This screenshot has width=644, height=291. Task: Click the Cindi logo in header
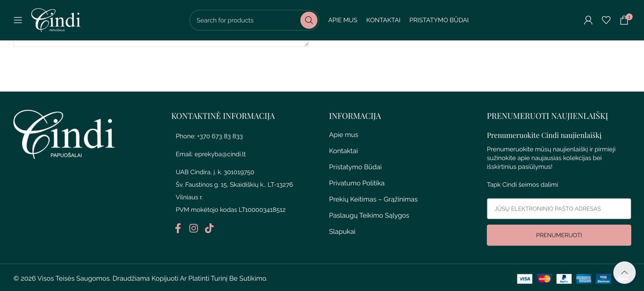(x=56, y=20)
